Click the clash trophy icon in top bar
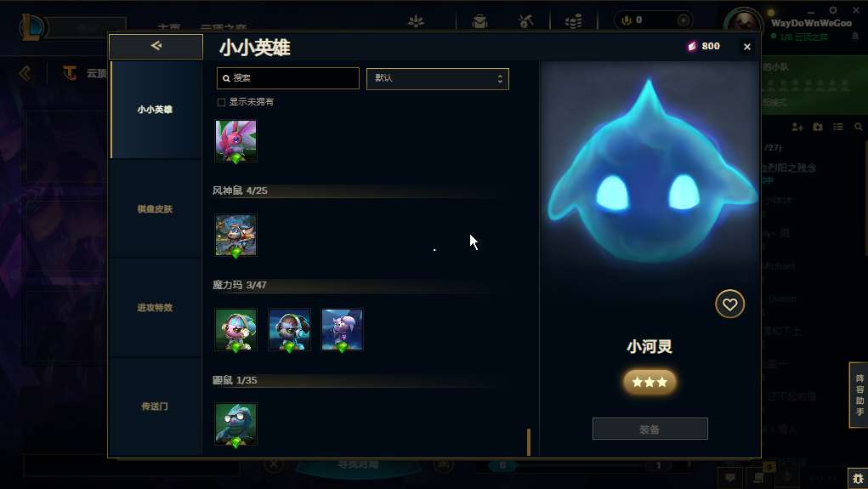 click(416, 21)
